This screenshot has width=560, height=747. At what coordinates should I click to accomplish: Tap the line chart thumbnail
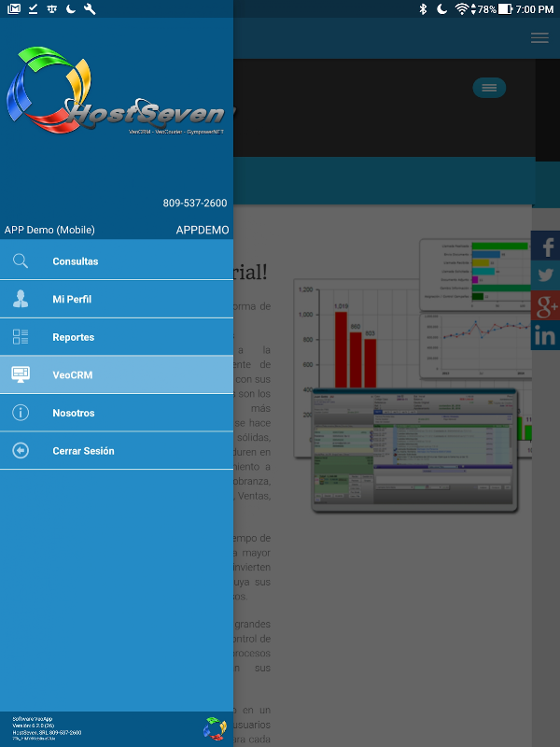[x=475, y=345]
